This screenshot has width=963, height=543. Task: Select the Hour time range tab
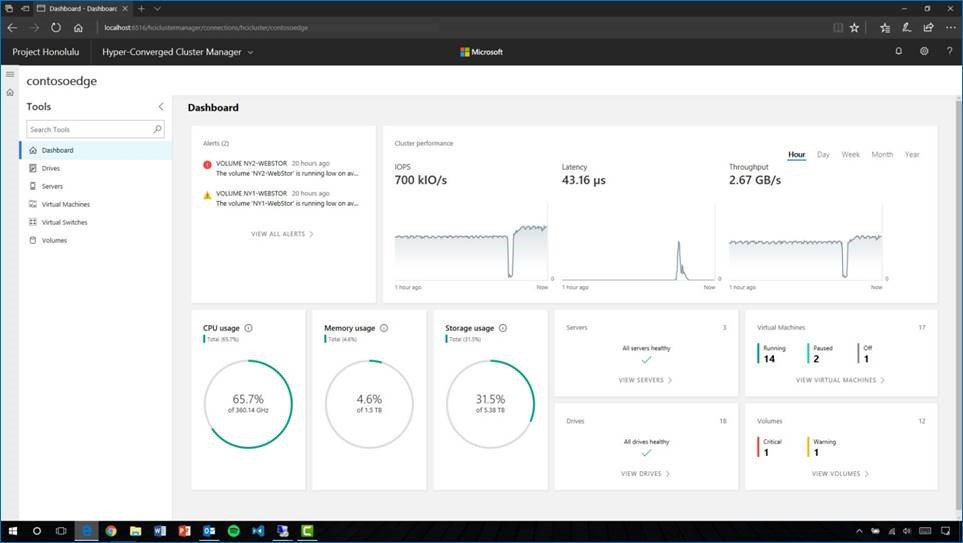(797, 155)
